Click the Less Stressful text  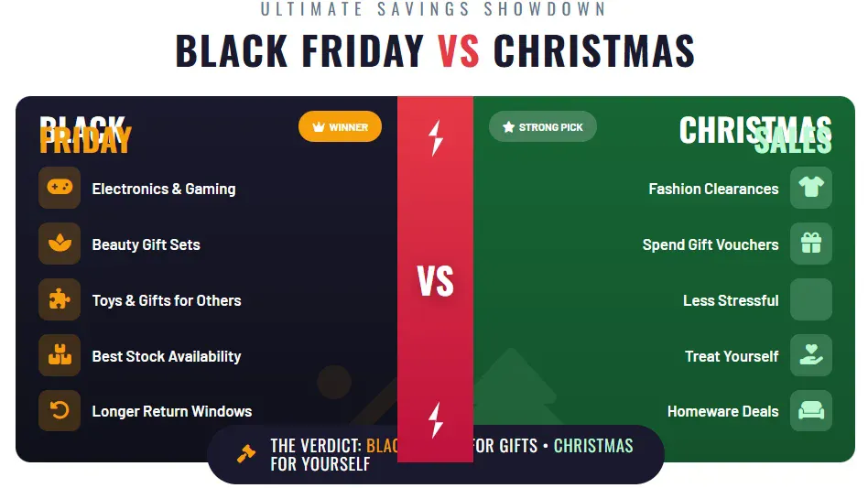tap(731, 300)
